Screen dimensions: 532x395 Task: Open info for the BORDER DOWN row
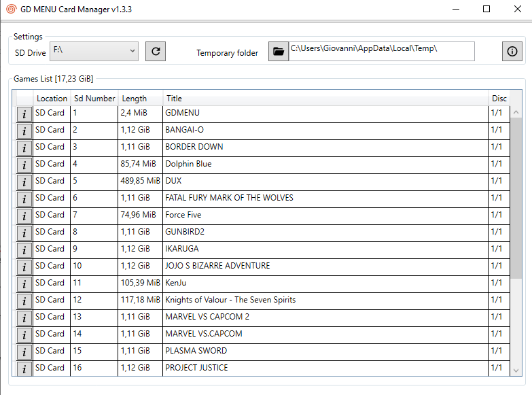[x=24, y=148]
